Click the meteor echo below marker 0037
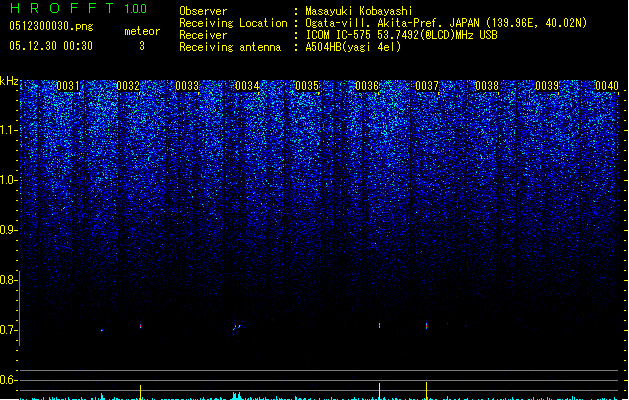Viewport: 629px width, 400px height. click(426, 325)
